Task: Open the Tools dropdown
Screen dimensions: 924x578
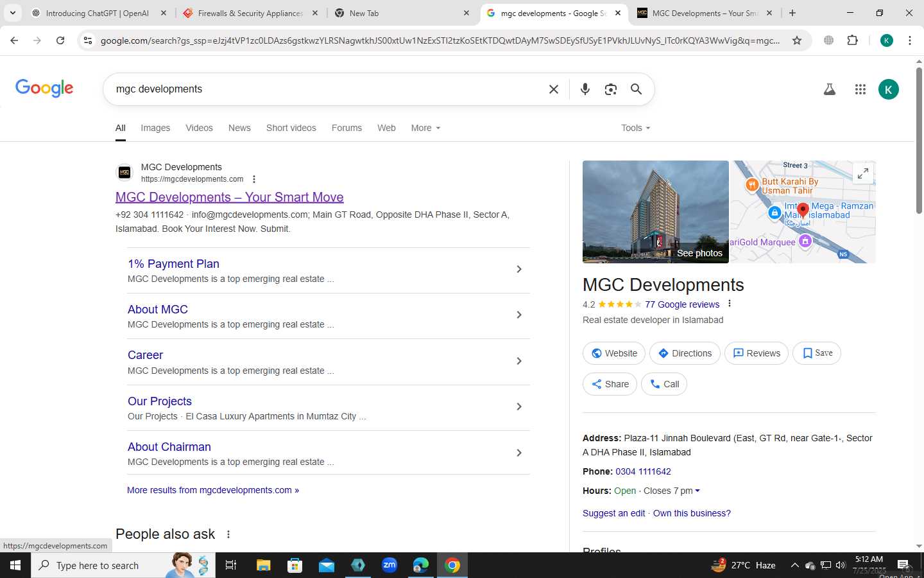Action: click(635, 128)
